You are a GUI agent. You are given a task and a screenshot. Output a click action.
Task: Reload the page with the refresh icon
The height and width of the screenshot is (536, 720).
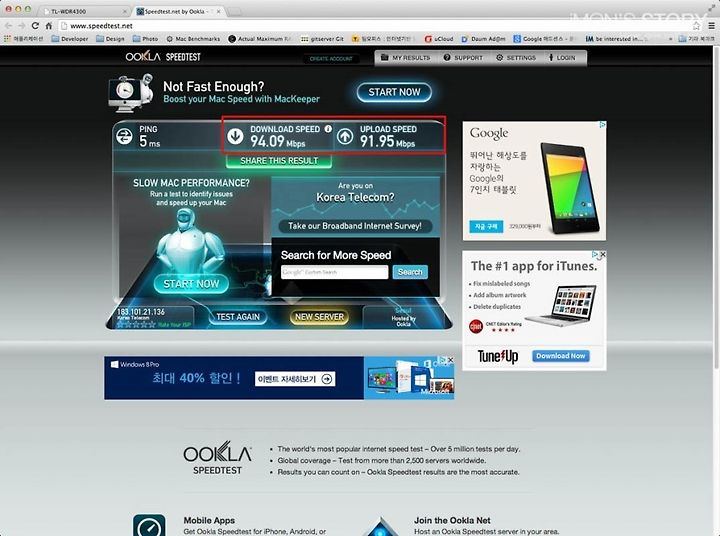pos(35,26)
